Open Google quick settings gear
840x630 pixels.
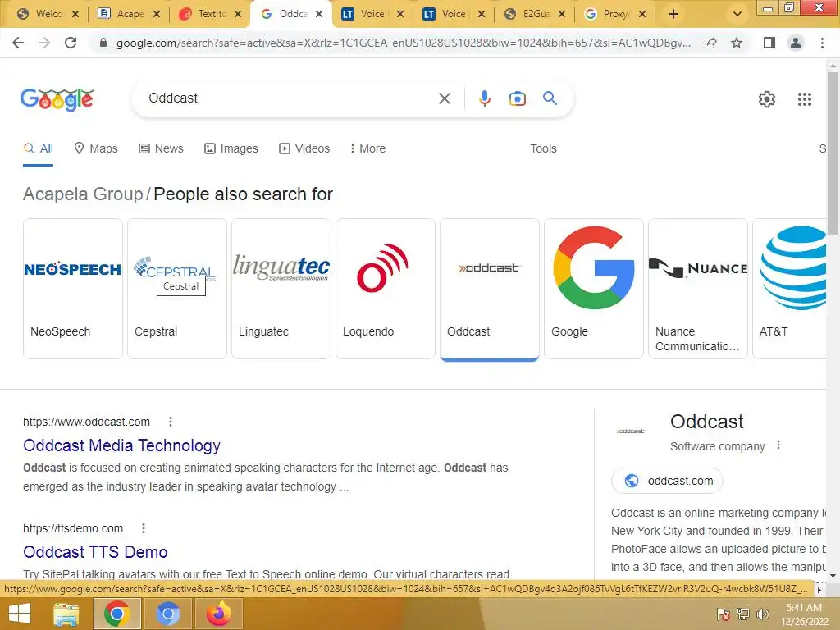point(767,99)
